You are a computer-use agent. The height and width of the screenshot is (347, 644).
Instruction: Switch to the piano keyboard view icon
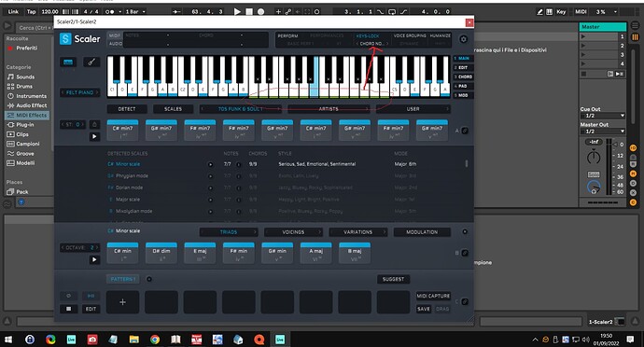[68, 62]
